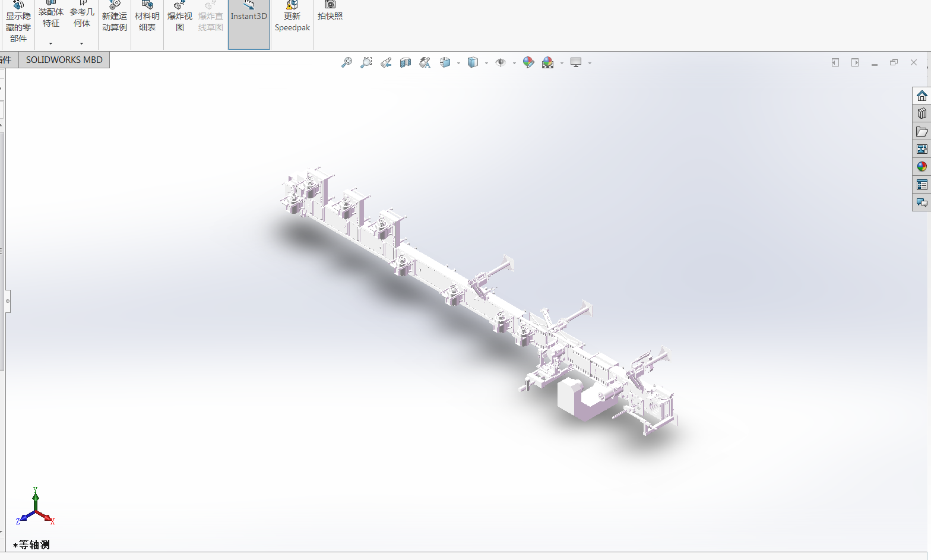Click the XYZ coordinate triad

(36, 507)
